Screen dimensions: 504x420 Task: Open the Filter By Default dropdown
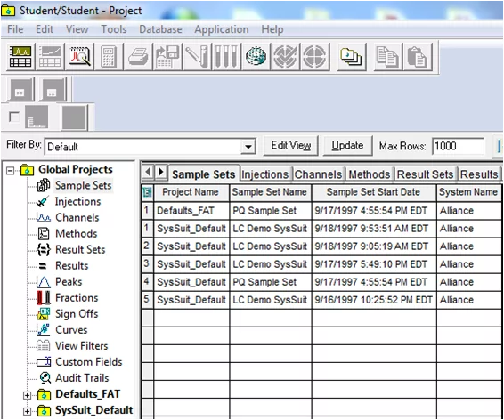click(248, 147)
